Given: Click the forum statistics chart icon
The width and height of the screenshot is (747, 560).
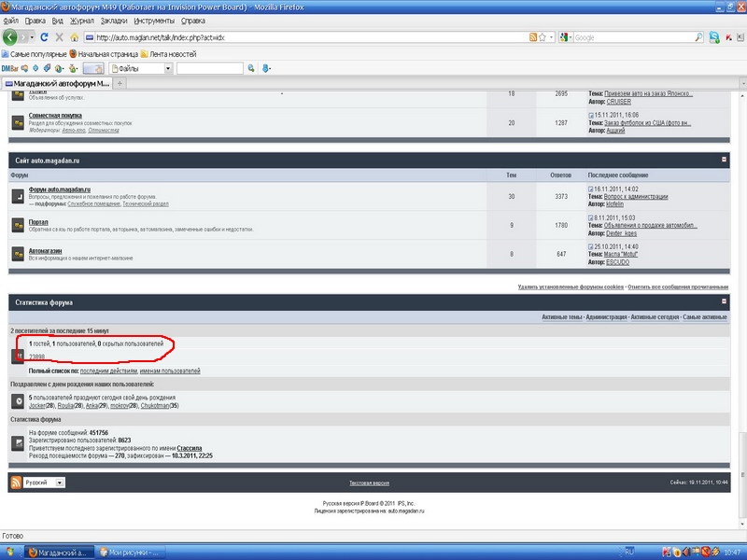Looking at the screenshot, I should [x=18, y=442].
